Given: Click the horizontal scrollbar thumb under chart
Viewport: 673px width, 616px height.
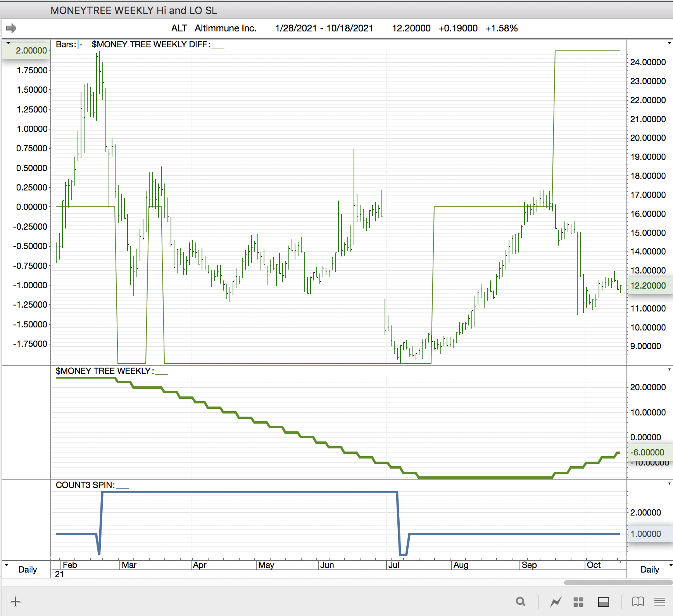Looking at the screenshot, I should click(x=618, y=583).
